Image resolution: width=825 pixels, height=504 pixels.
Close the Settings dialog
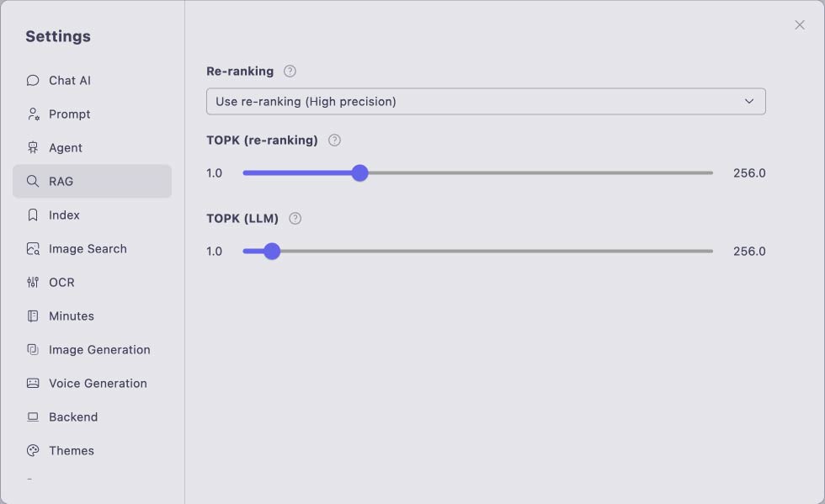tap(800, 25)
